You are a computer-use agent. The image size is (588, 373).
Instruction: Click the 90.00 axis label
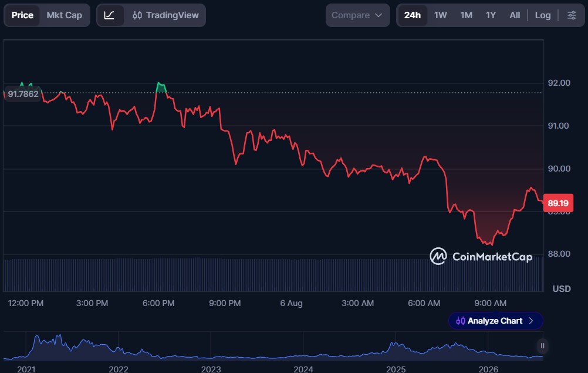[x=559, y=169]
